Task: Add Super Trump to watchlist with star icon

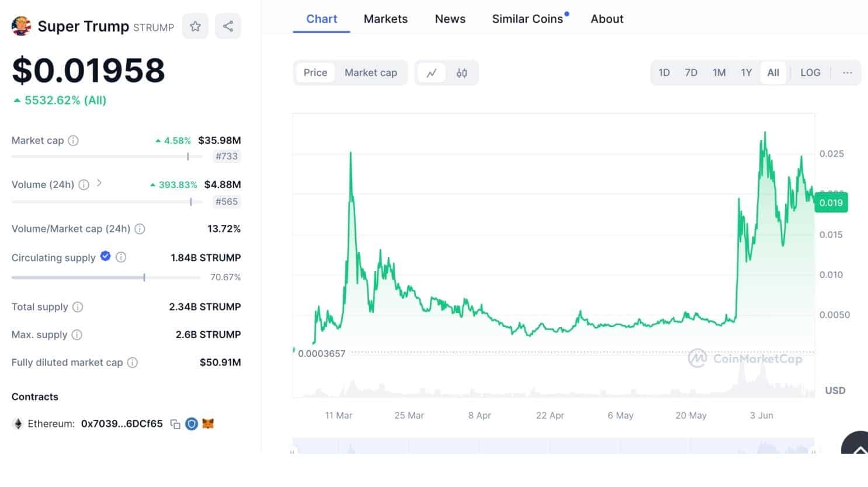Action: 195,26
